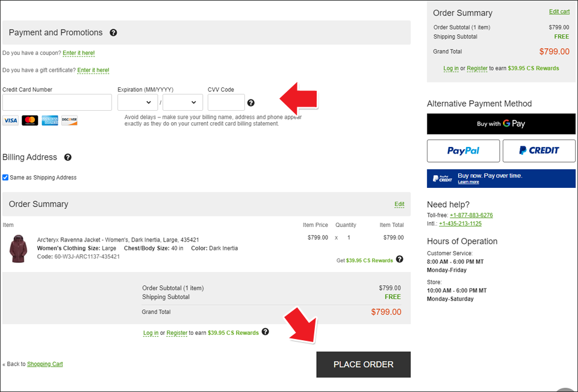Click help icon beside Payment and Promotions

113,33
